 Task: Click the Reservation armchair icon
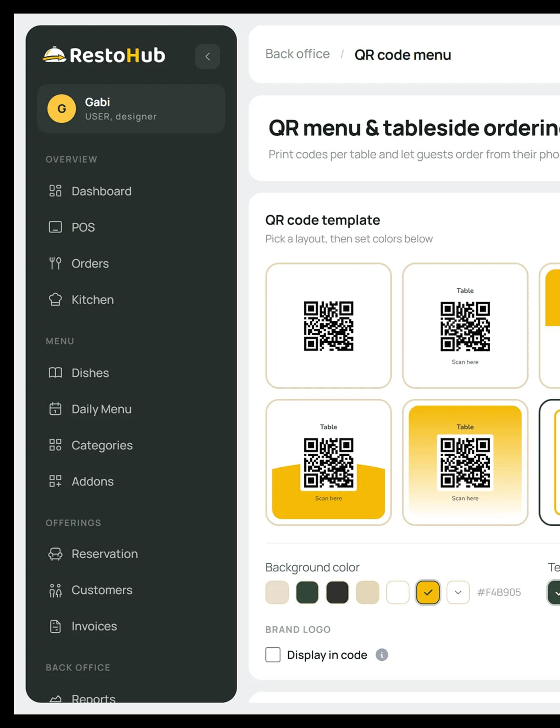click(x=55, y=554)
